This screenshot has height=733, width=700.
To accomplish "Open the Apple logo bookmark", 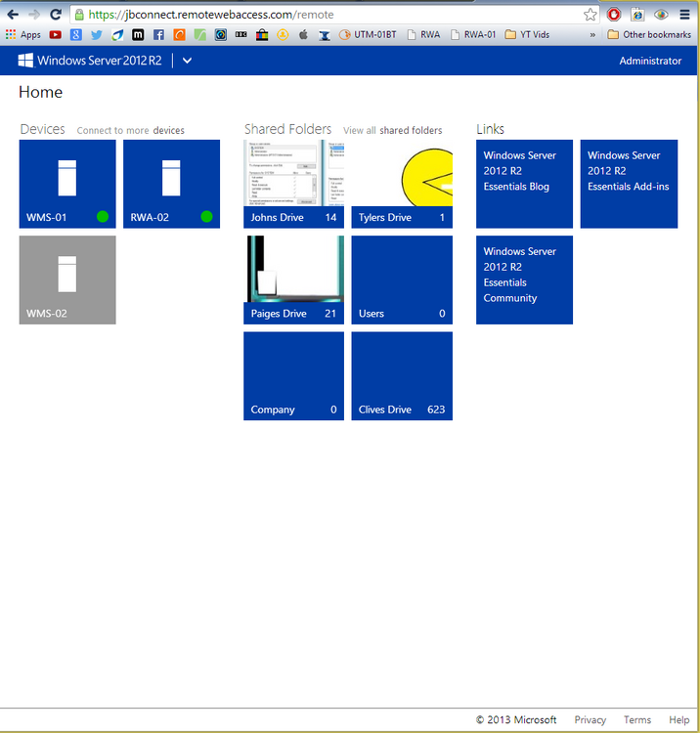I will pyautogui.click(x=303, y=34).
